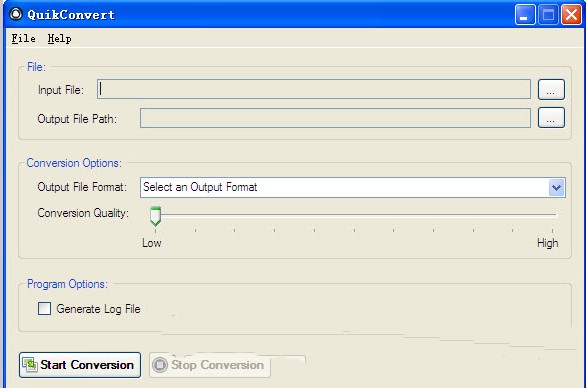Image resolution: width=586 pixels, height=388 pixels.
Task: Click the QuikConvert app icon in title bar
Action: pos(16,14)
